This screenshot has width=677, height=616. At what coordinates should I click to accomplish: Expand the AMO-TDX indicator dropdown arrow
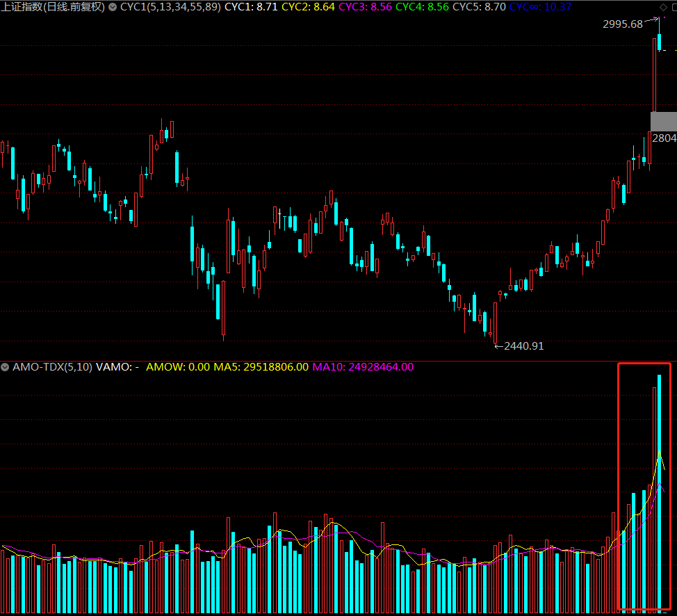(5, 367)
